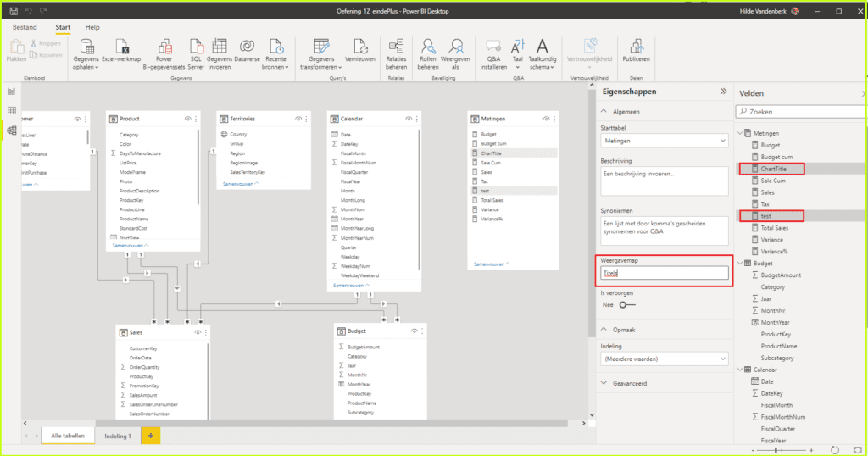Screen dimensions: 868x456
Task: Click the SQL Server icon
Action: click(196, 54)
